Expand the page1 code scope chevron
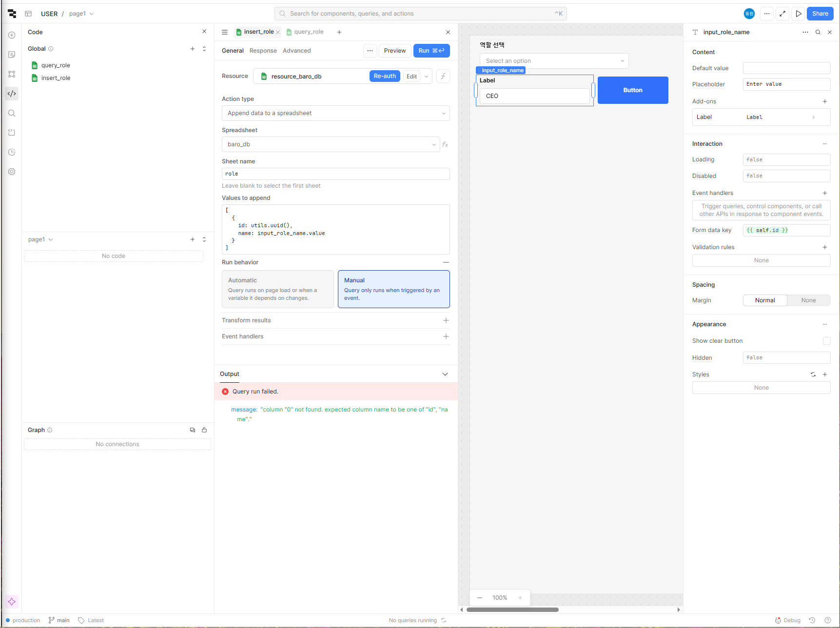This screenshot has width=840, height=628. tap(51, 239)
